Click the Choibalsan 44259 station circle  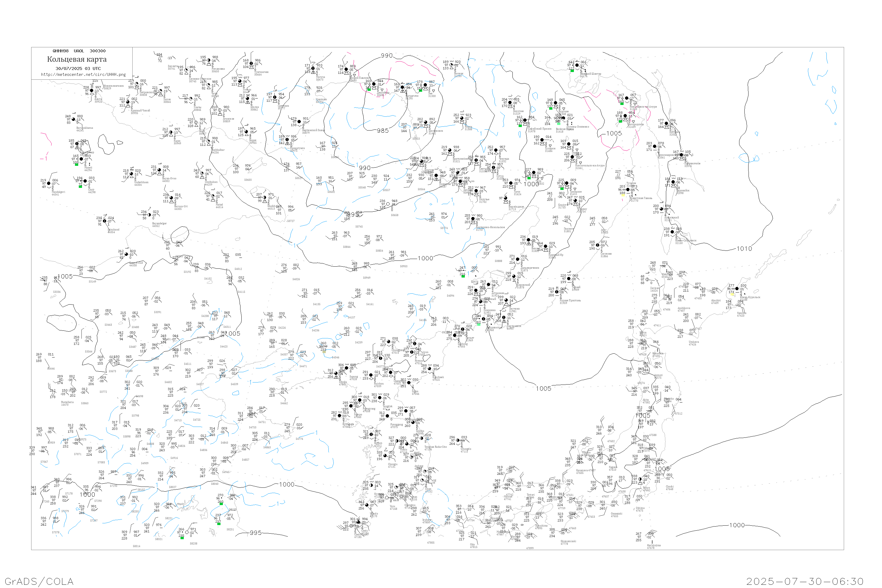point(202,174)
